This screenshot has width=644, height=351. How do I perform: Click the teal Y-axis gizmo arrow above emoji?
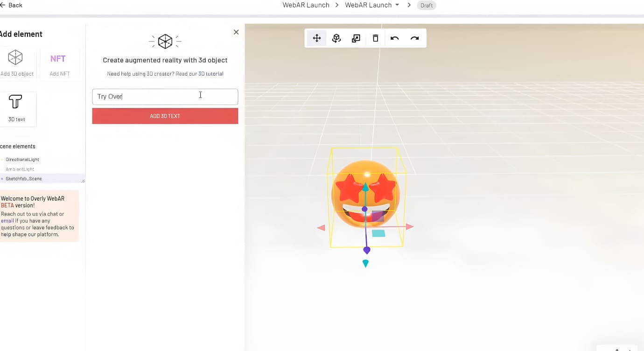(365, 188)
